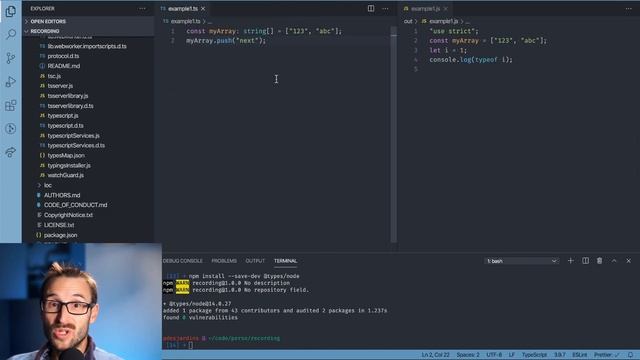The width and height of the screenshot is (640, 360).
Task: Click Prettier status bar item
Action: pos(606,355)
